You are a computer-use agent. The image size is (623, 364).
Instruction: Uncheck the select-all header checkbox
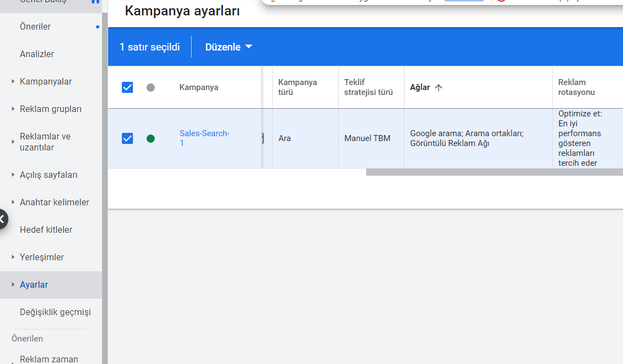(127, 87)
